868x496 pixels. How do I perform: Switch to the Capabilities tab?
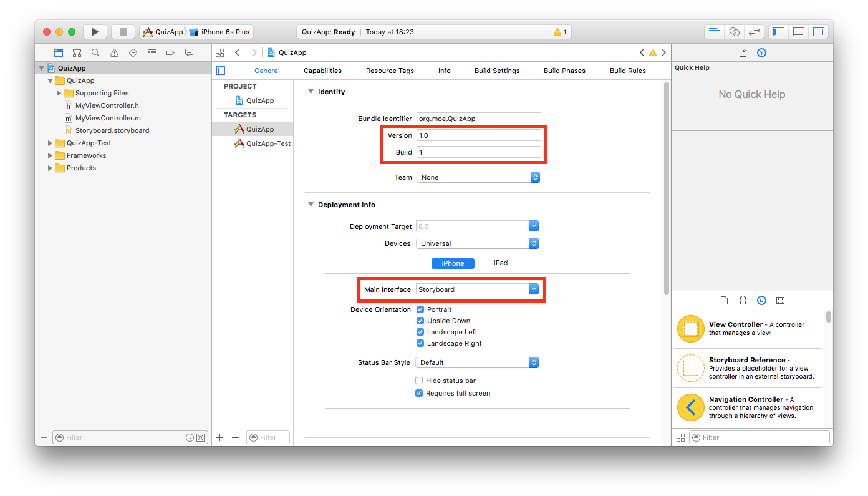tap(322, 71)
